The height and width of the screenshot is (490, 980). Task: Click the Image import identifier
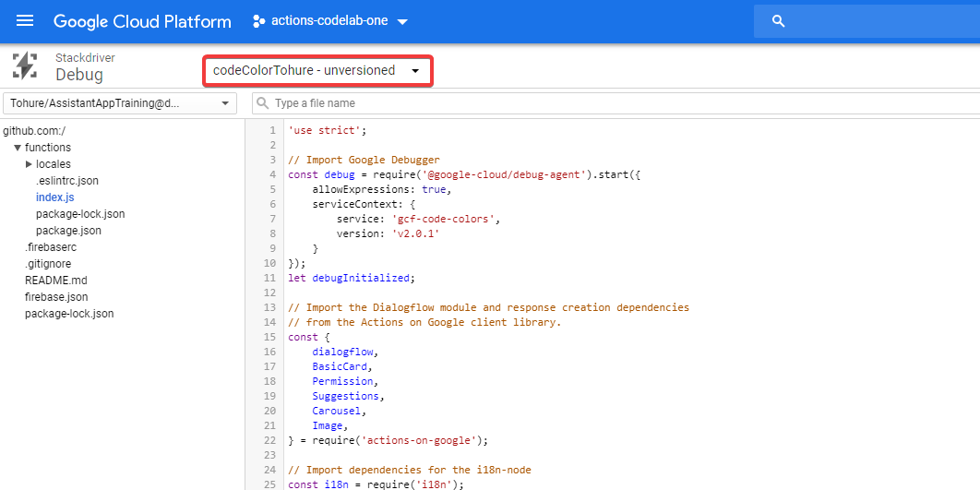coord(328,425)
